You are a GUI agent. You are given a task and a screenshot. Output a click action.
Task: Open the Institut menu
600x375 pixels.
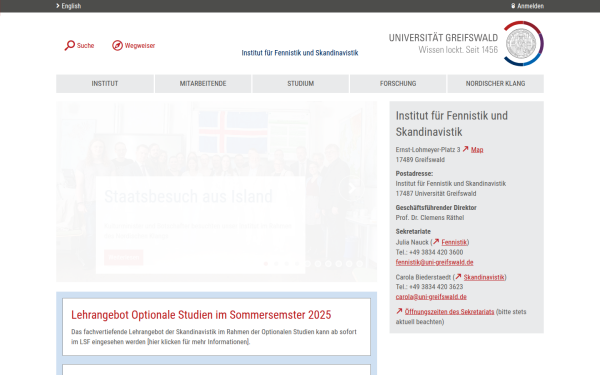tap(105, 83)
